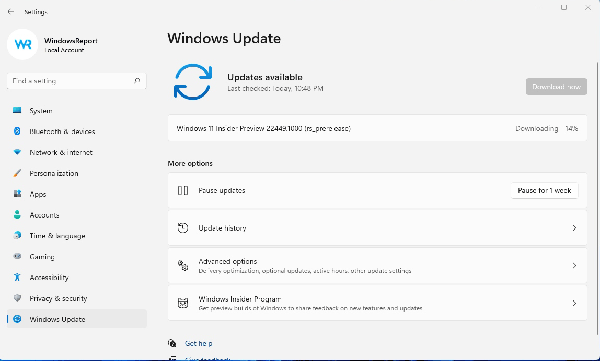
Task: Click the Get preview builds description text
Action: coord(310,308)
